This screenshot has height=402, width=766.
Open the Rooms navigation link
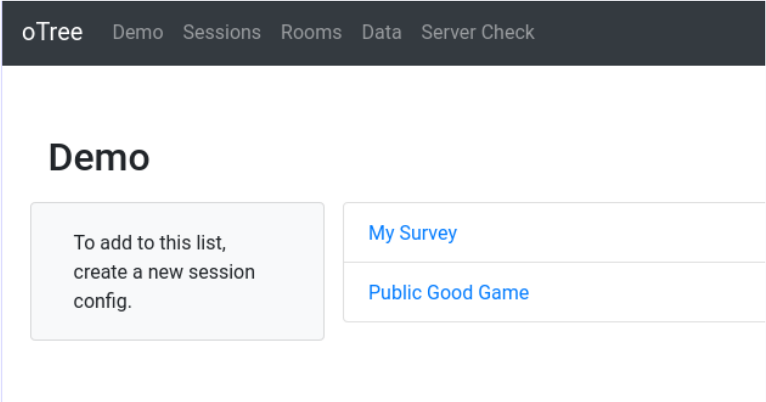pos(311,32)
